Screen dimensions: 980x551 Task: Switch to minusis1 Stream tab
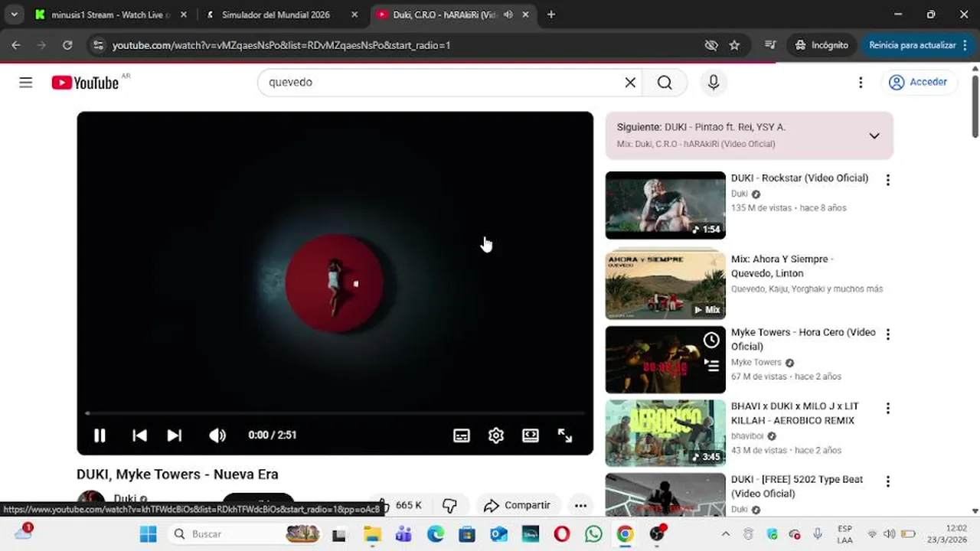[109, 15]
